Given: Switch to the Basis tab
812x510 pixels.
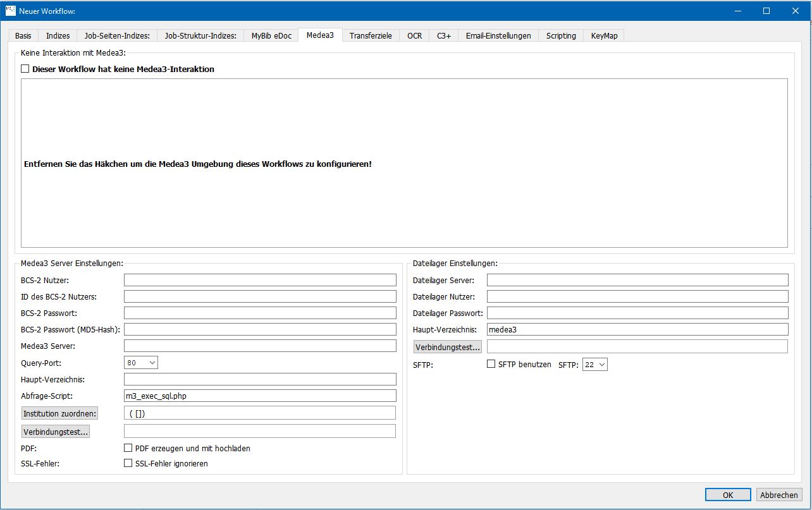Looking at the screenshot, I should 23,36.
